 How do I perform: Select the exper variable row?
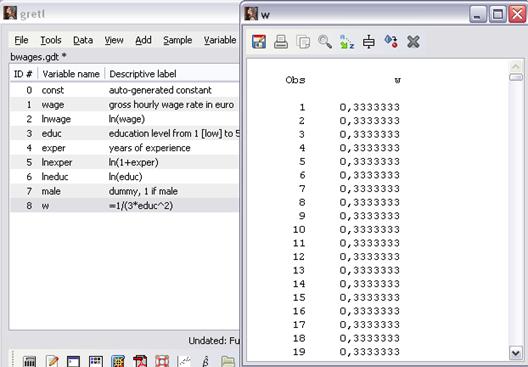click(124, 148)
